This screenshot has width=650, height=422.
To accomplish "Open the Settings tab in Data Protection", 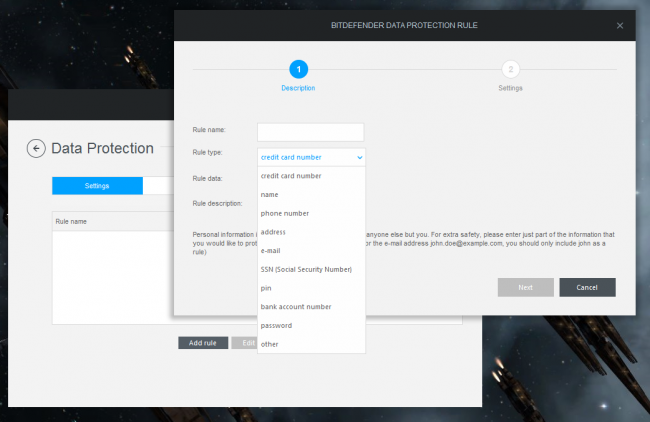I will pyautogui.click(x=97, y=186).
